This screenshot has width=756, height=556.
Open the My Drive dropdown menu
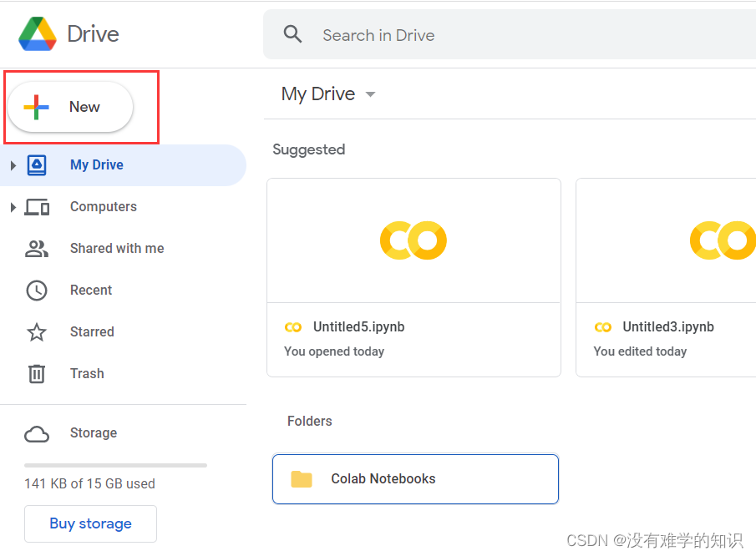coord(370,94)
